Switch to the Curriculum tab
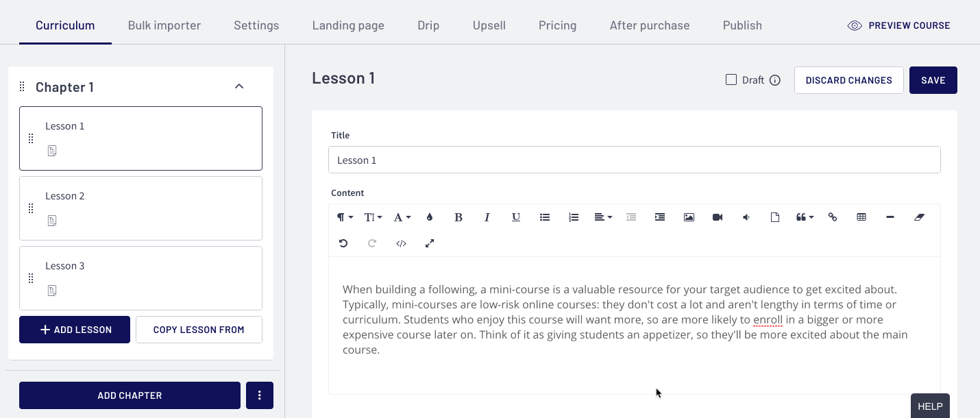Viewport: 980px width, 418px height. [x=65, y=25]
